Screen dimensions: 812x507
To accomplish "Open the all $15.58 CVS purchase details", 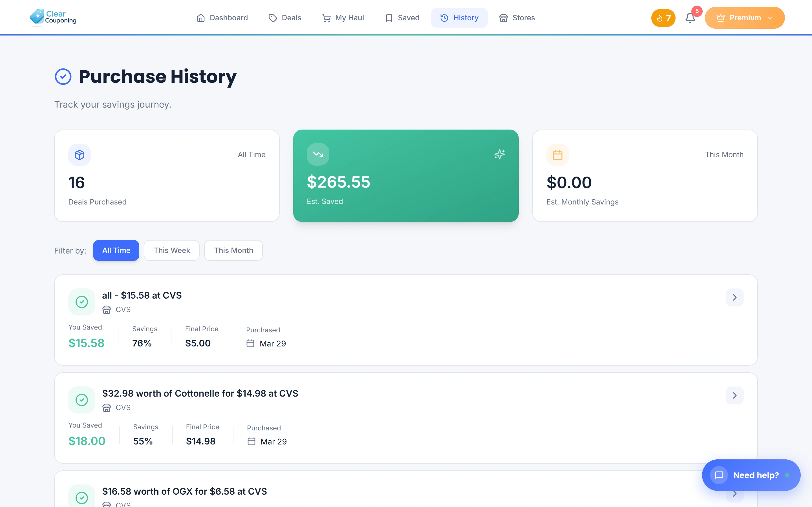I will (734, 297).
